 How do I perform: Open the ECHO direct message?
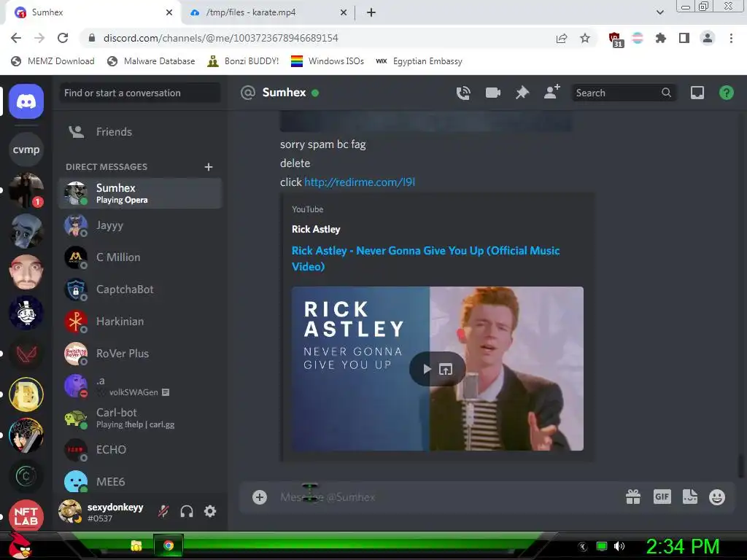tap(140, 450)
